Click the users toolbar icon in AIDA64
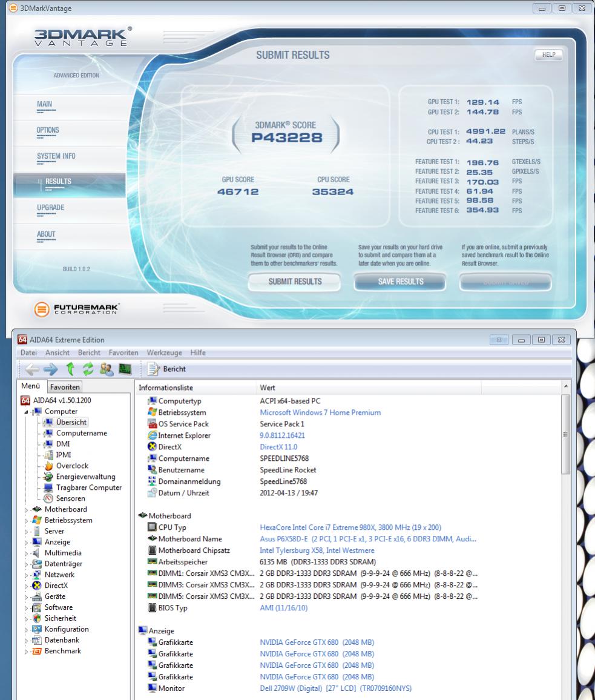Image resolution: width=595 pixels, height=700 pixels. [x=107, y=369]
